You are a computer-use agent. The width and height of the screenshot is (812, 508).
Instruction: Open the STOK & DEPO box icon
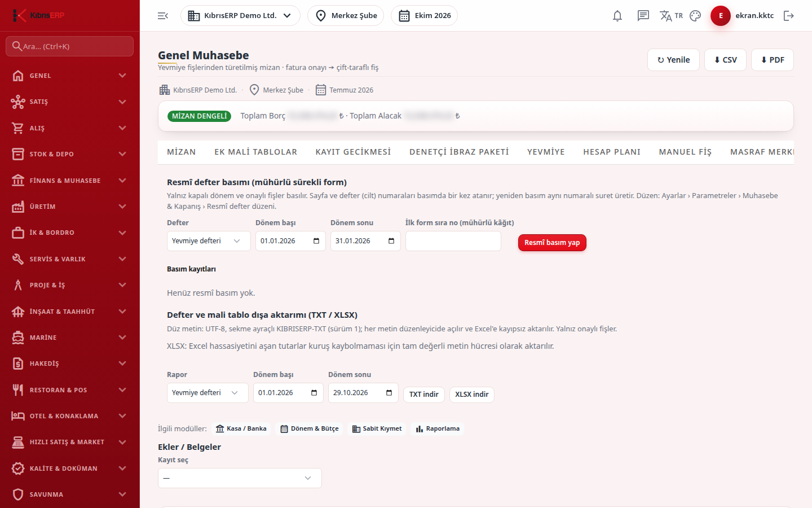pos(18,154)
